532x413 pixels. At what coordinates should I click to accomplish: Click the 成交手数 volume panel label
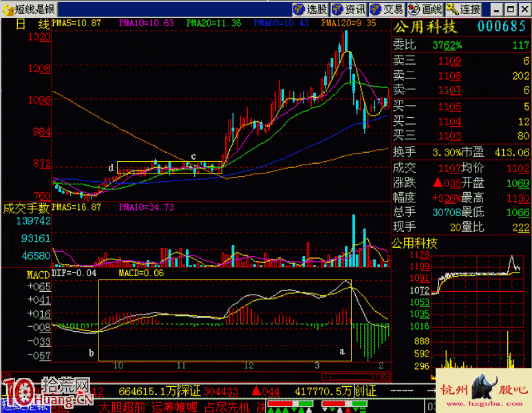pyautogui.click(x=26, y=209)
